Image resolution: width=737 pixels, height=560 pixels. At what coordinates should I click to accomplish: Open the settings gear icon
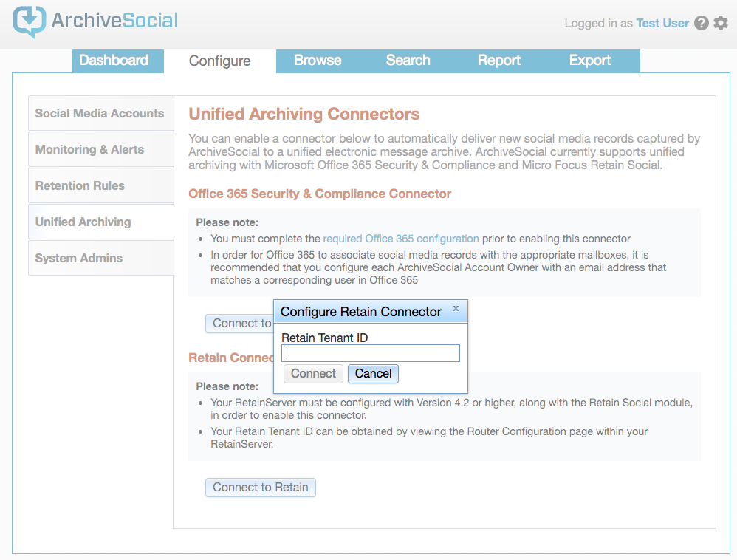click(x=721, y=23)
